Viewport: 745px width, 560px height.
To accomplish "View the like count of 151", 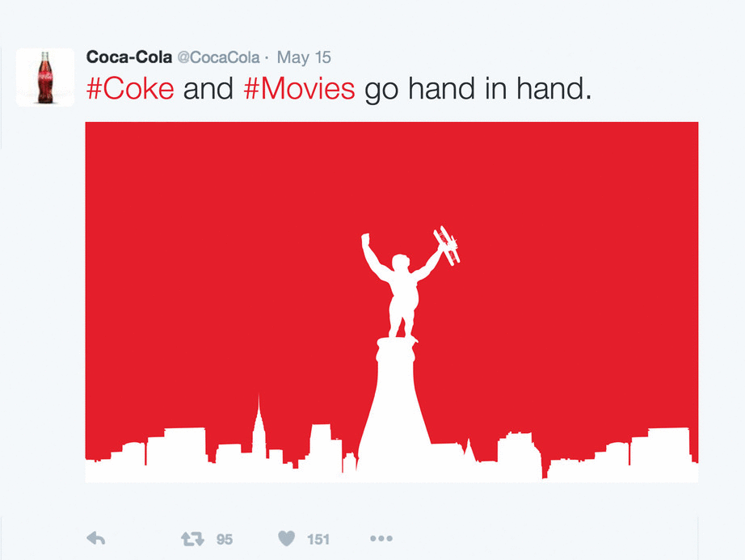I will tap(318, 539).
